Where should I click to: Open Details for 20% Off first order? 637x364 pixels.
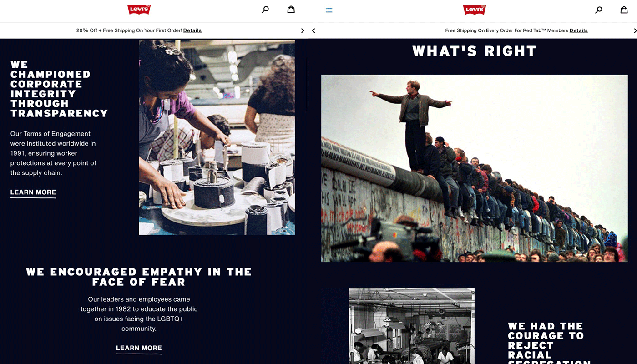click(192, 30)
